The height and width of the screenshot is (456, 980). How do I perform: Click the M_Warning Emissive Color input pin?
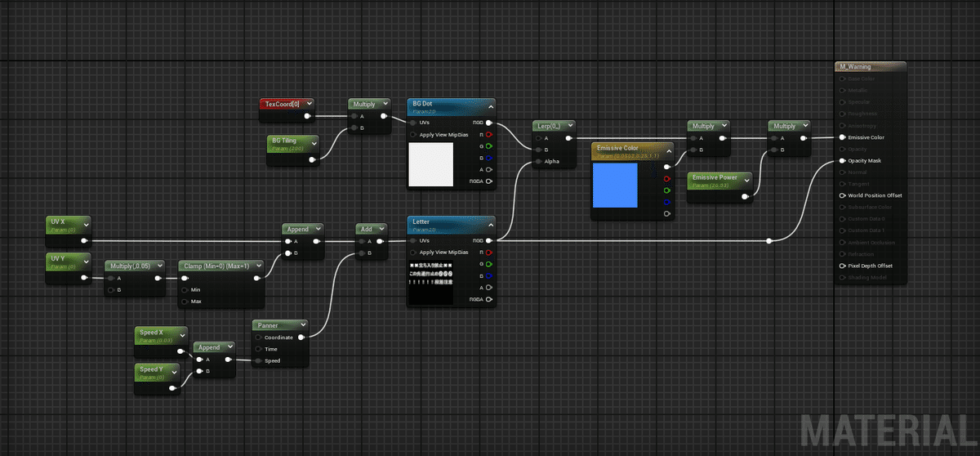point(842,137)
